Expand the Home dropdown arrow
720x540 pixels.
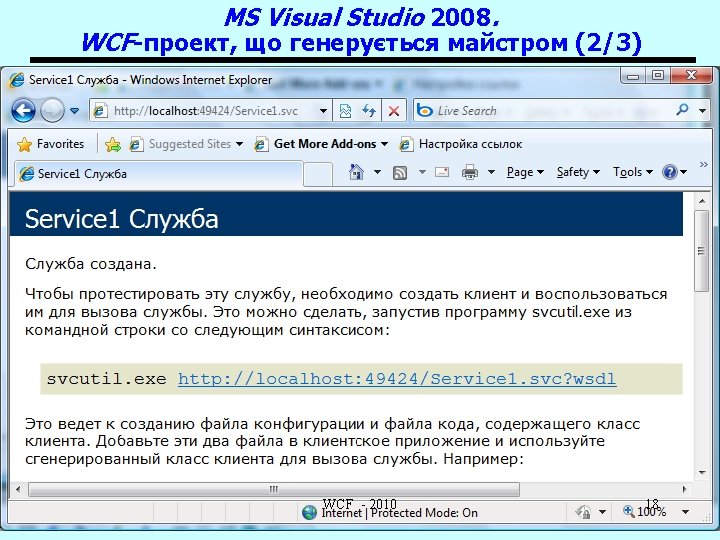tap(377, 172)
